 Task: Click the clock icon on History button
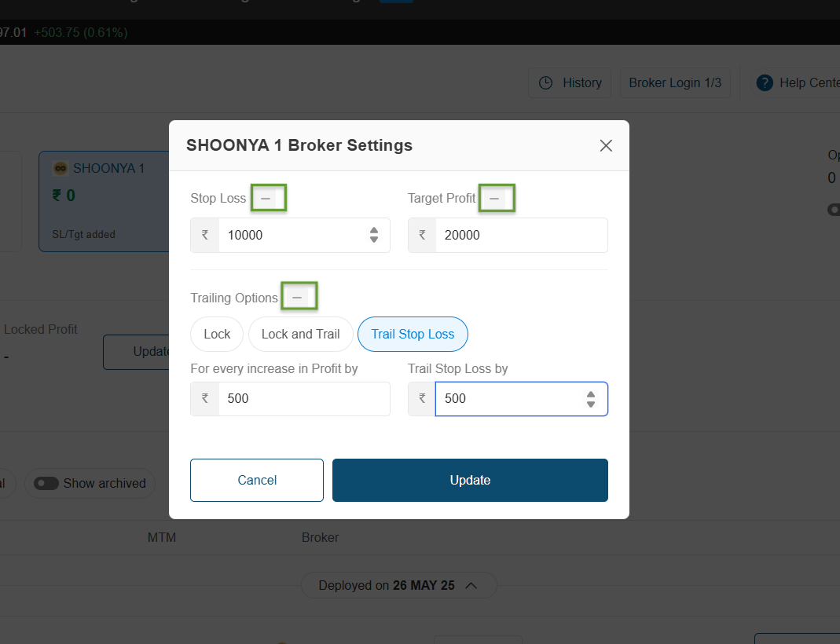[x=546, y=83]
